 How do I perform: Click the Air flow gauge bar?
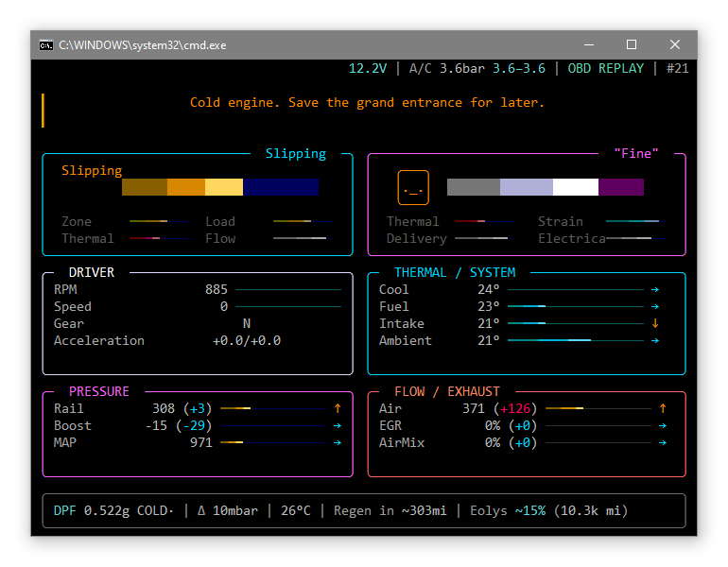[598, 408]
